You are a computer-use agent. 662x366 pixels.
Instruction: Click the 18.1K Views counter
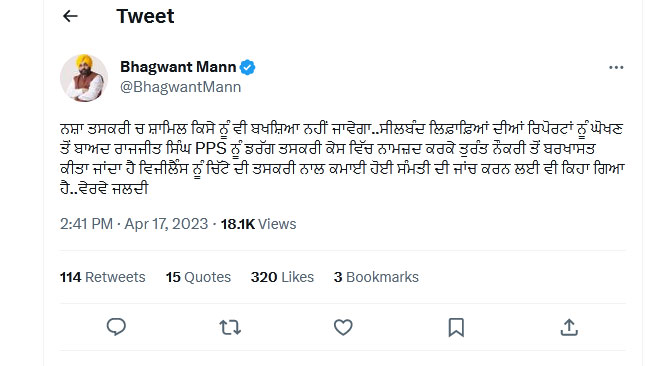coord(258,224)
